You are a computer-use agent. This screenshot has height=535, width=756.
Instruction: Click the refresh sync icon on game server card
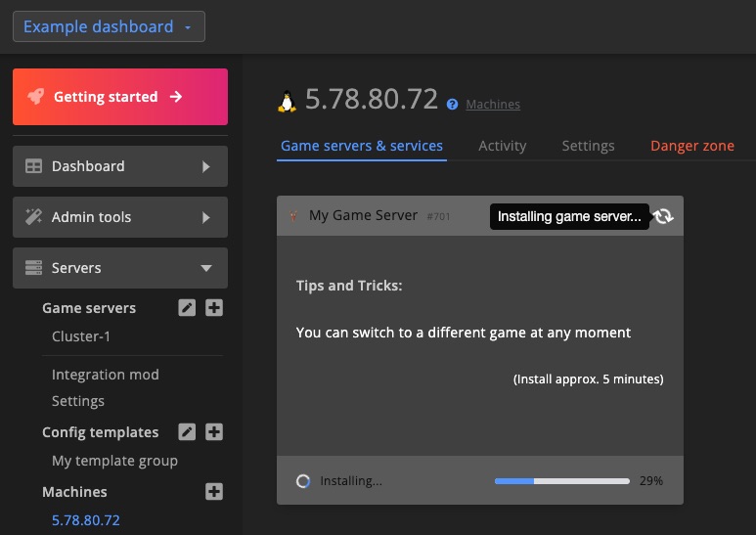coord(664,216)
